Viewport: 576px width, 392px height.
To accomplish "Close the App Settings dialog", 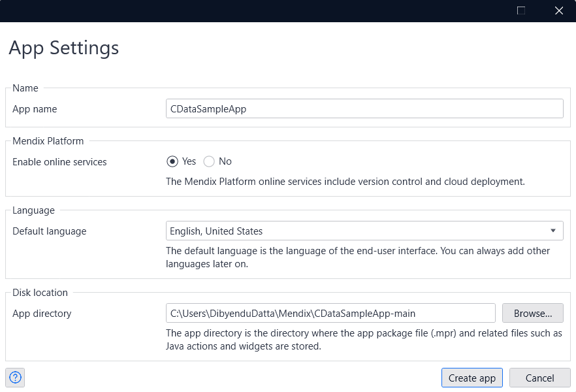I will click(558, 10).
